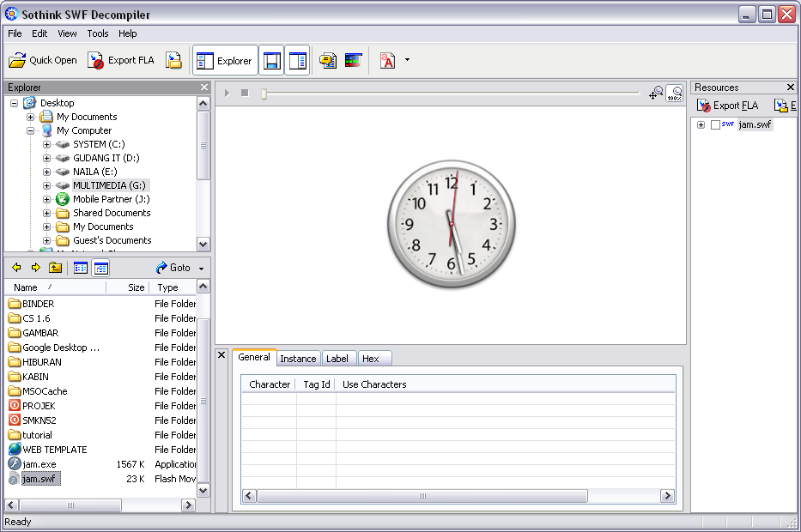Screen dimensions: 801x532
Task: Expand My Documents under Desktop
Action: 31,117
